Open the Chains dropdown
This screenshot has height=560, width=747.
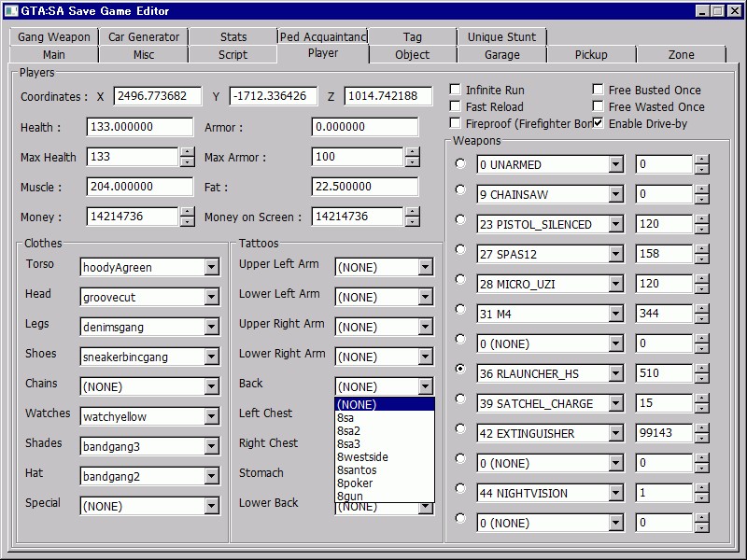pos(212,386)
